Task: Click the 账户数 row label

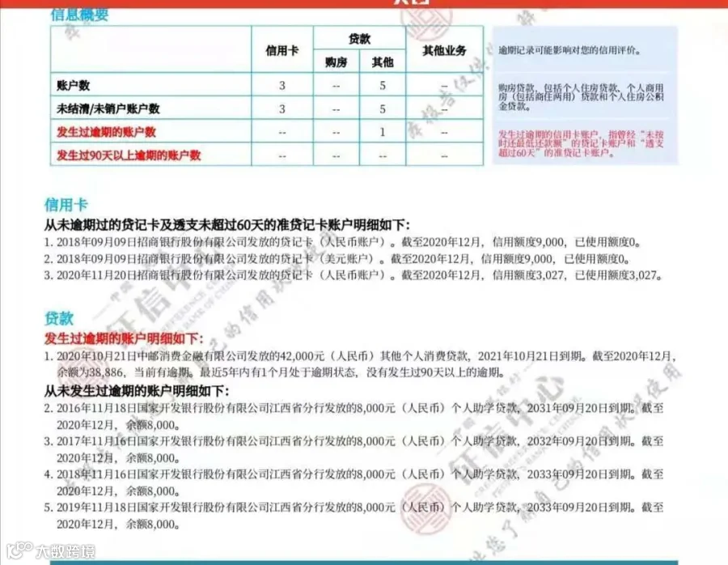Action: pos(73,86)
